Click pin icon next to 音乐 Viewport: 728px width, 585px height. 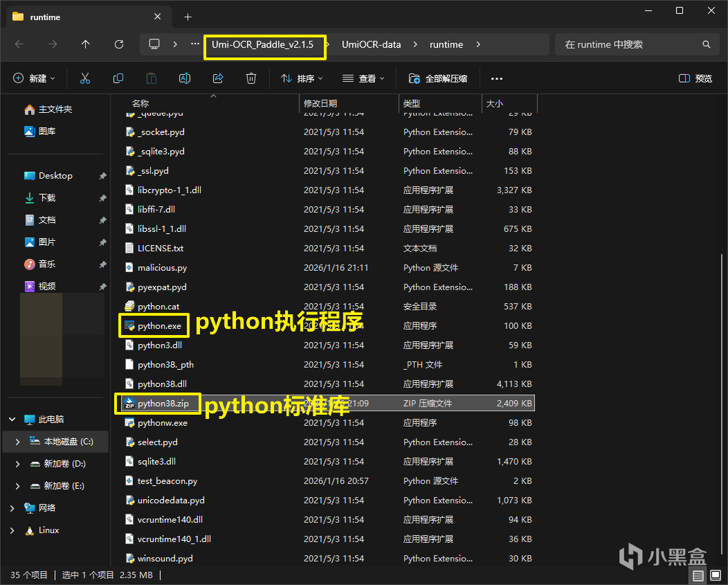coord(102,264)
